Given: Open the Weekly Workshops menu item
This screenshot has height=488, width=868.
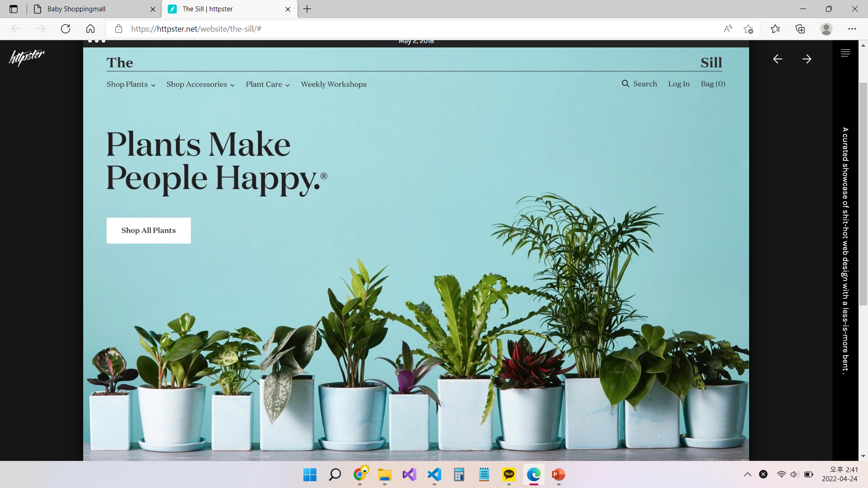Looking at the screenshot, I should pyautogui.click(x=334, y=84).
